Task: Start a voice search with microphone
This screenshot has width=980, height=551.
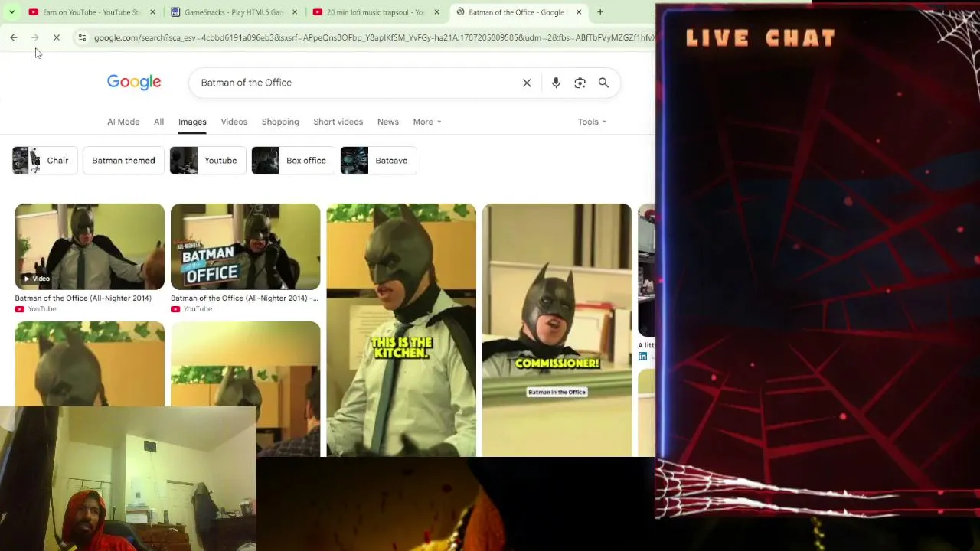Action: (556, 83)
